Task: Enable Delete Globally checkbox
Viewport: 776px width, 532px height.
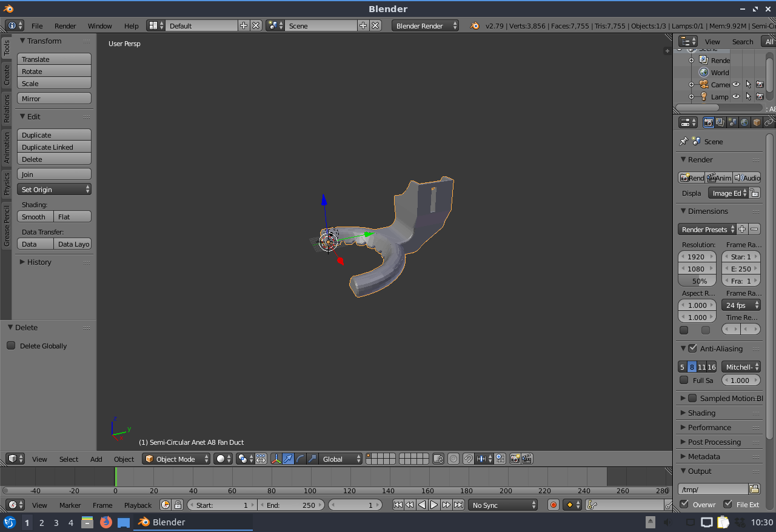Action: (11, 345)
